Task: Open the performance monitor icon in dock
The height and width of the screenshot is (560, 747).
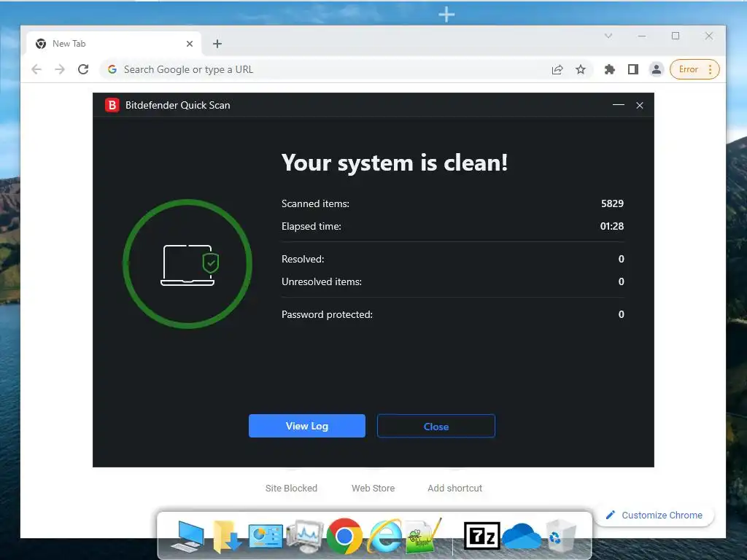Action: click(x=305, y=537)
